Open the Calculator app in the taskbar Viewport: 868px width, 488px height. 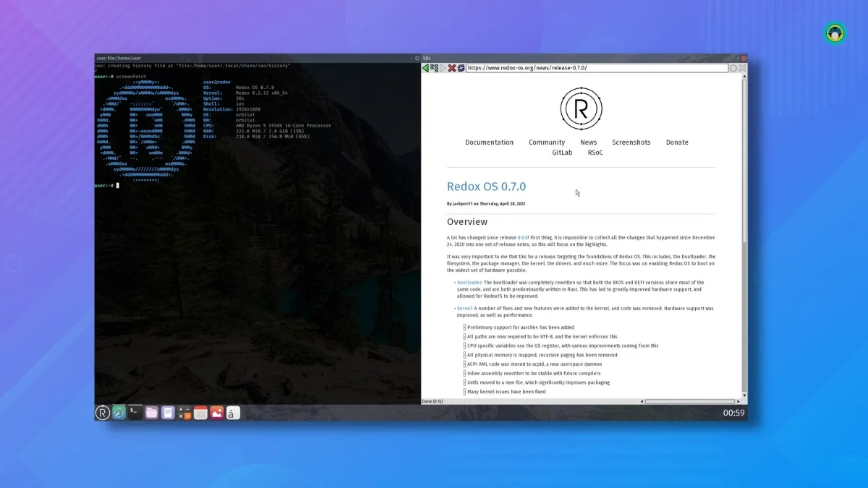184,412
